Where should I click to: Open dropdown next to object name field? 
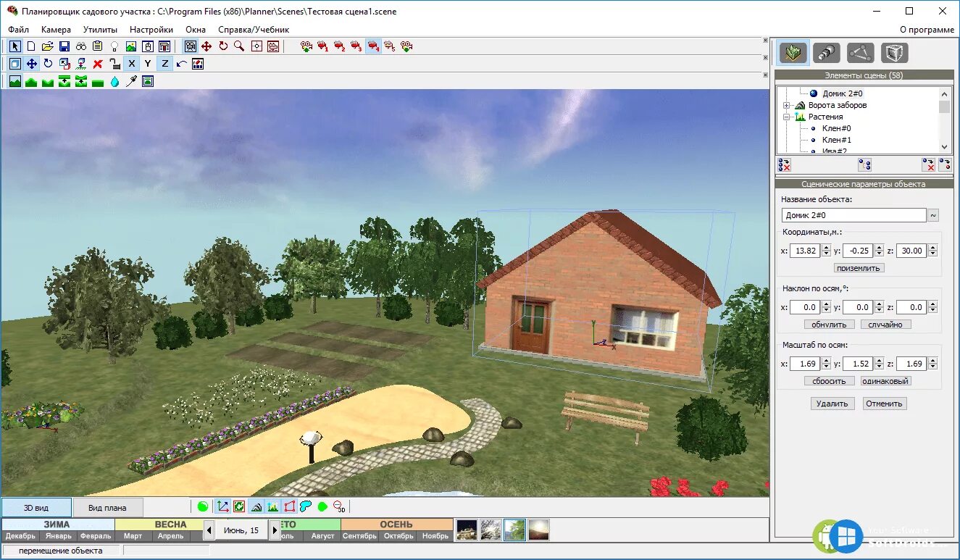(933, 215)
